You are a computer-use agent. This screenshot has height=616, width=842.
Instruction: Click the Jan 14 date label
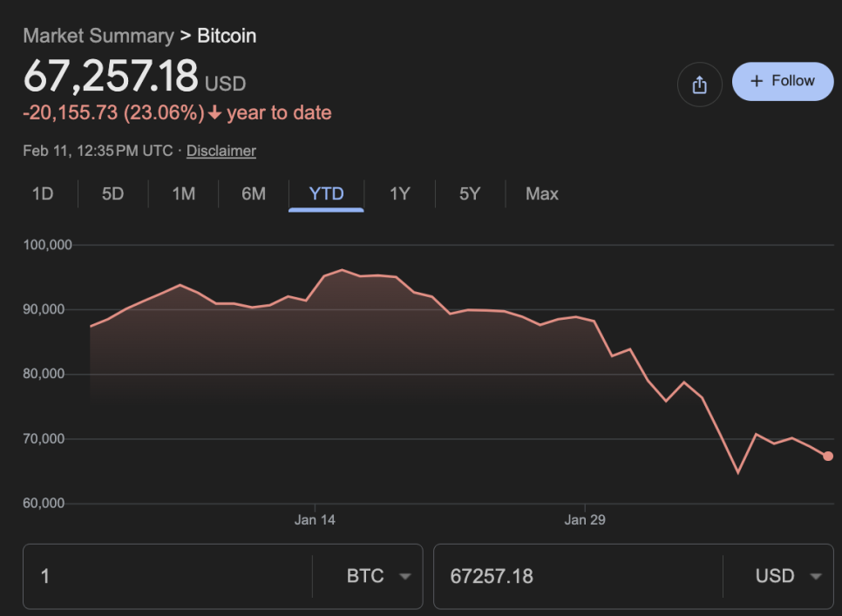click(315, 520)
